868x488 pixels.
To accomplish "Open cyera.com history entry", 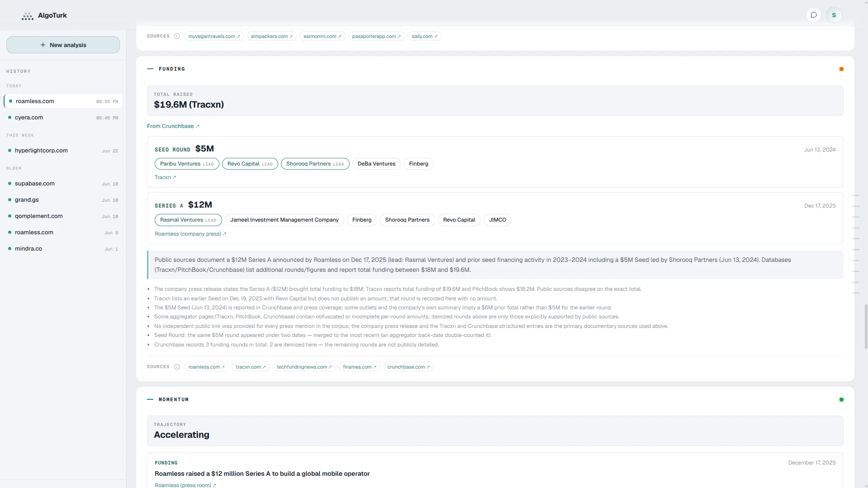I will [63, 118].
